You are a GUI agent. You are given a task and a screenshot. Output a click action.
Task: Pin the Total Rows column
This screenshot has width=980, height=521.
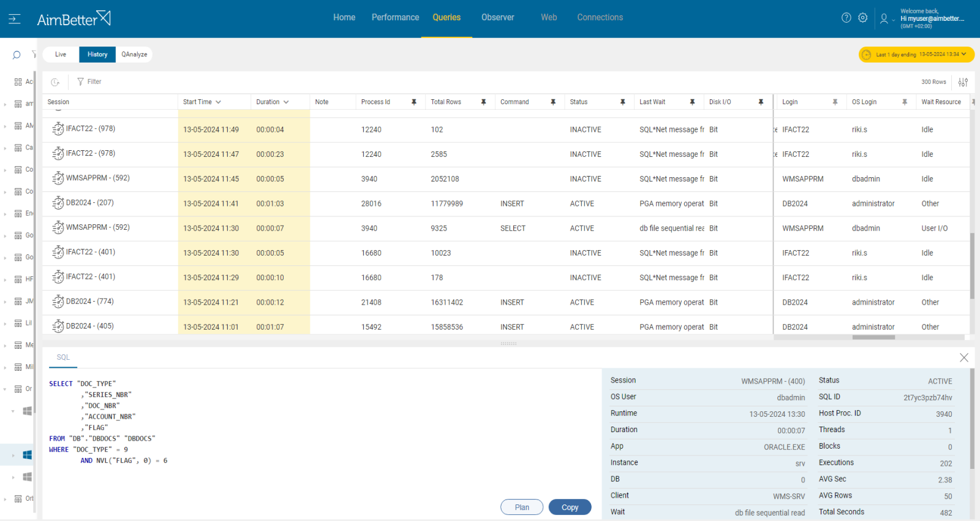pos(483,102)
